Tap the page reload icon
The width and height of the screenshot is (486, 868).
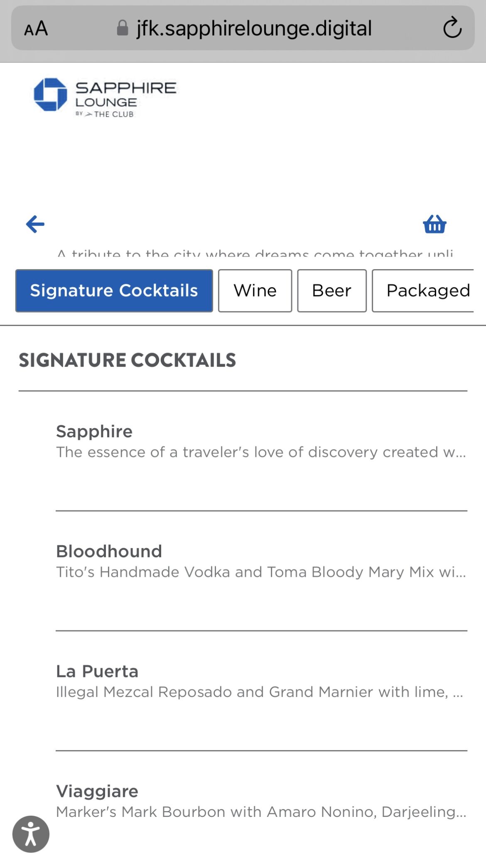(452, 28)
